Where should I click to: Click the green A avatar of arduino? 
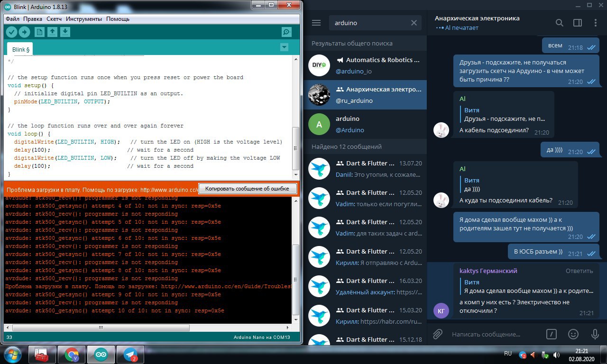pos(319,124)
